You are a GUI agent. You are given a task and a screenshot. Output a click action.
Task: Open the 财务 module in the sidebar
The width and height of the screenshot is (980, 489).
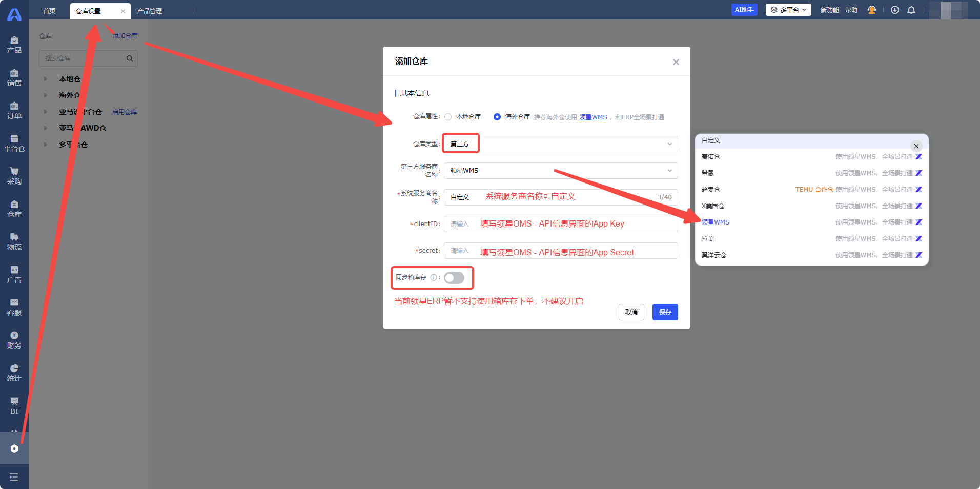point(14,340)
